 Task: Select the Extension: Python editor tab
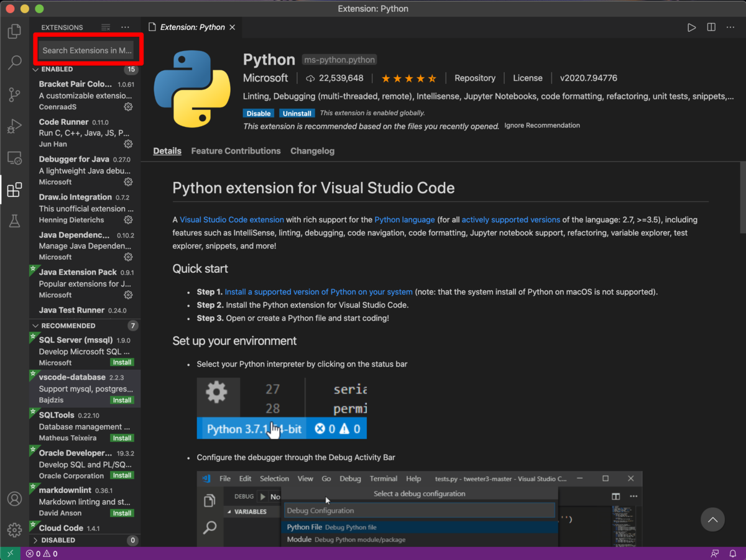point(191,27)
